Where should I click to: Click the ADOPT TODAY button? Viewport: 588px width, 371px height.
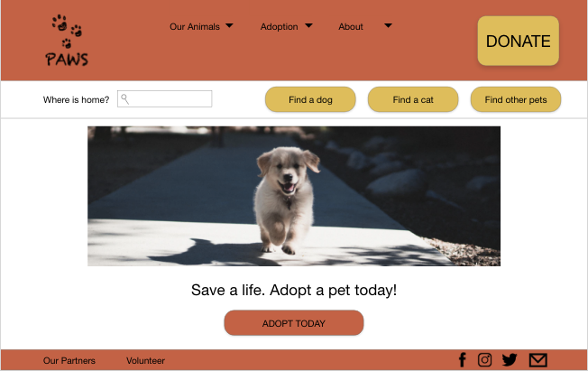tap(294, 323)
